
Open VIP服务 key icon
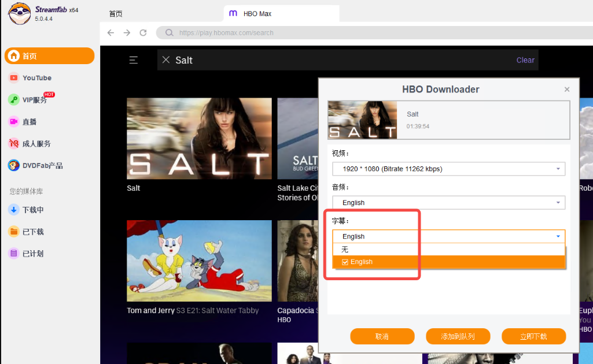(14, 100)
